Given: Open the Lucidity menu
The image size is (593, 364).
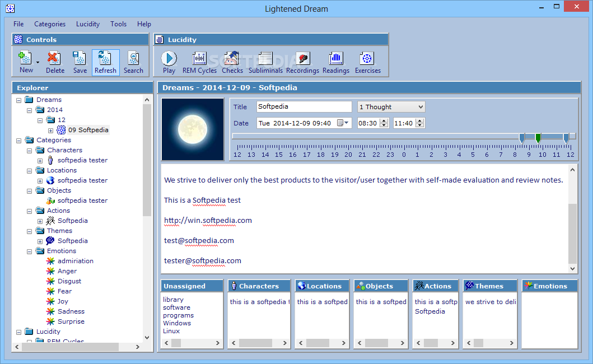Looking at the screenshot, I should 88,24.
